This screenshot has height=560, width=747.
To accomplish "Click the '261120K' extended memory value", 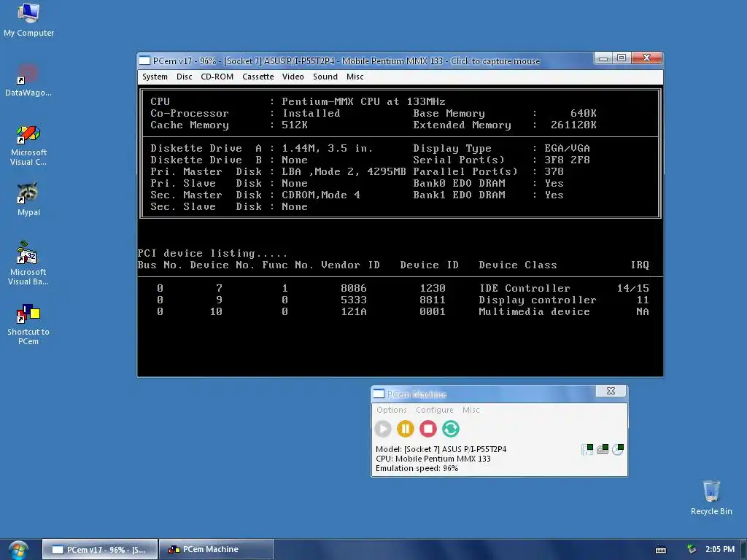I will click(x=573, y=125).
